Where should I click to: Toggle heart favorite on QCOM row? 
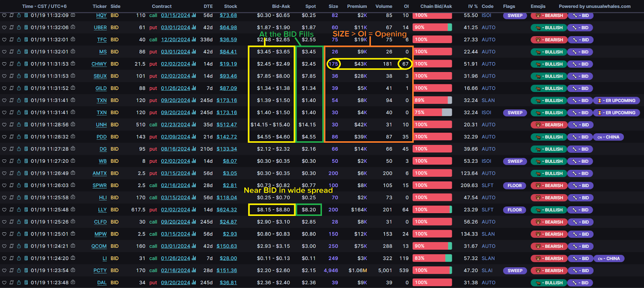pos(4,246)
